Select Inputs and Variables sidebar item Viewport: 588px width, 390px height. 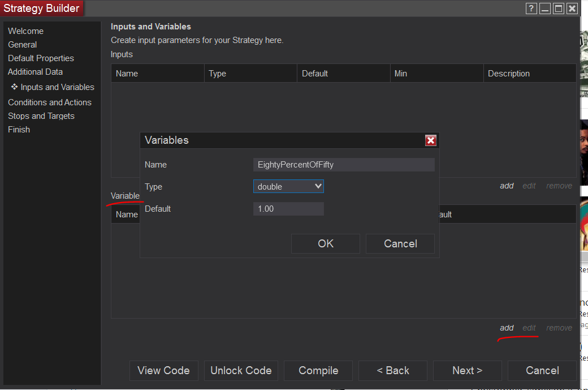57,87
